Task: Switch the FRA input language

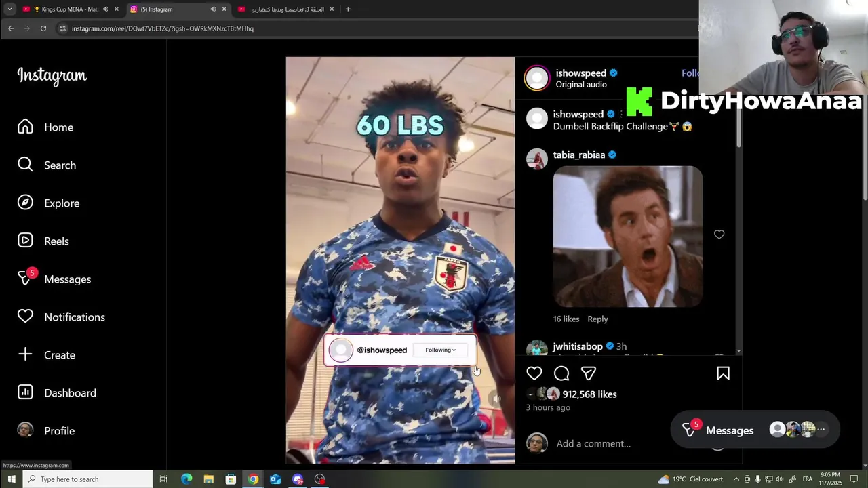Action: tap(808, 479)
